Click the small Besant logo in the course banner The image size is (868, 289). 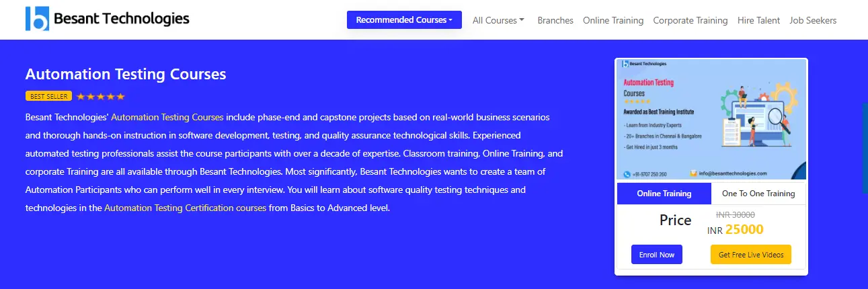coord(626,64)
